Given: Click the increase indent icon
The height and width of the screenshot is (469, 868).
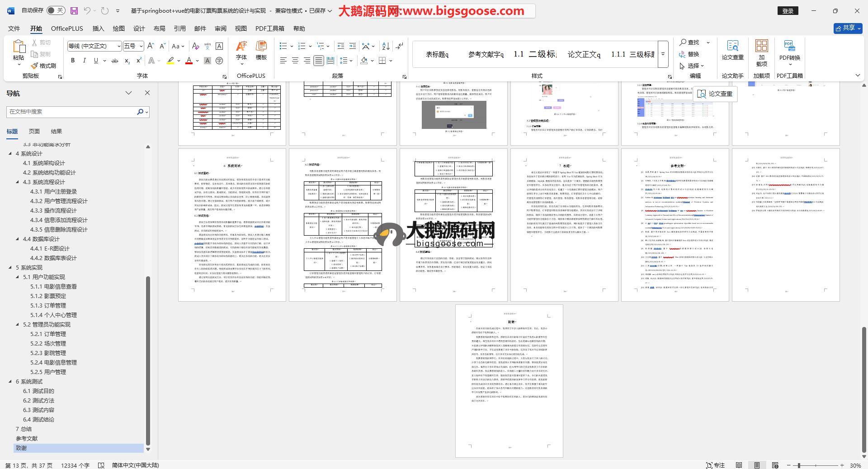Looking at the screenshot, I should (353, 46).
